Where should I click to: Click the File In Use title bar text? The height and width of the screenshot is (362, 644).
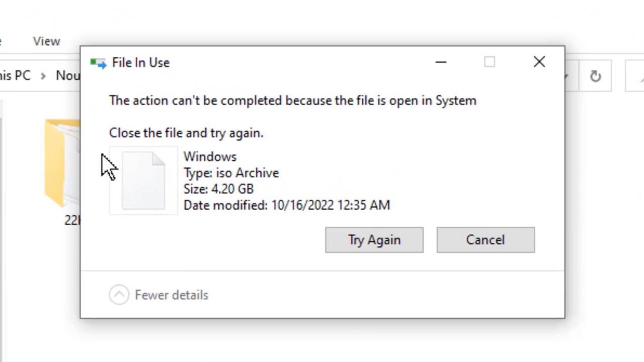pos(141,63)
